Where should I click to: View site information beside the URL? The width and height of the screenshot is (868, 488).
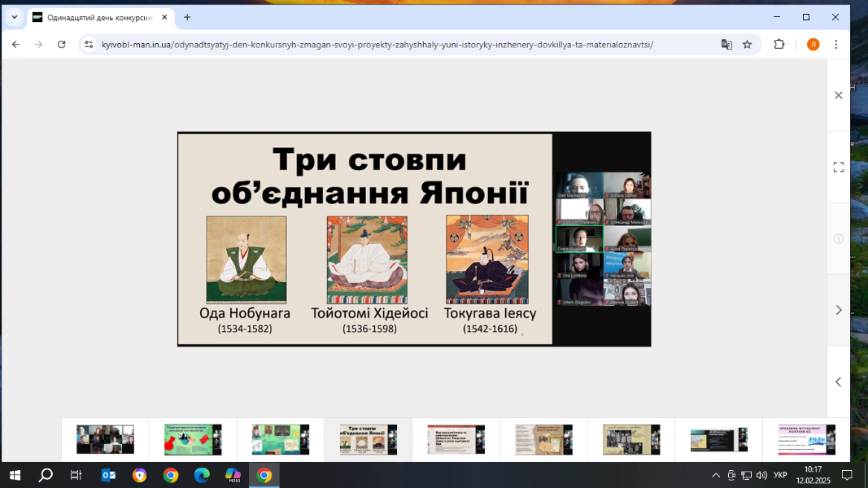[x=89, y=45]
